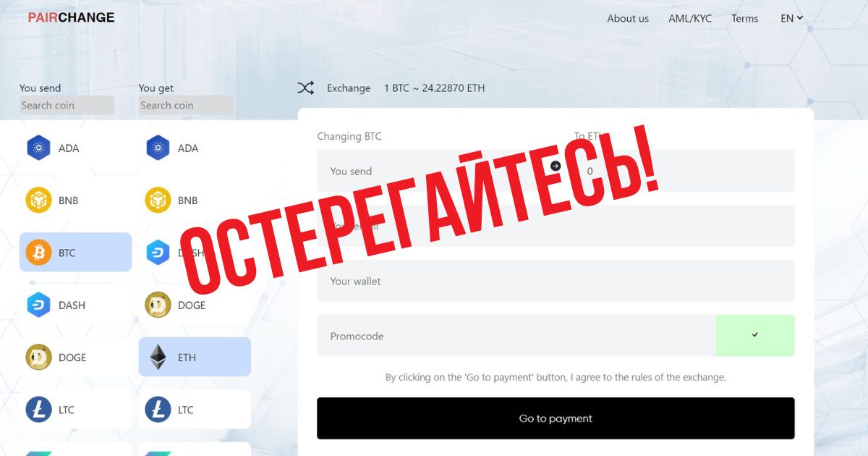Click the Your wallet input field
The image size is (868, 456).
click(556, 281)
